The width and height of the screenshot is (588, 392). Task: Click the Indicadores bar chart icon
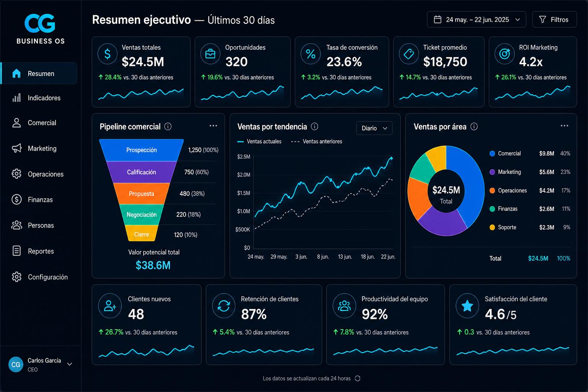click(16, 98)
